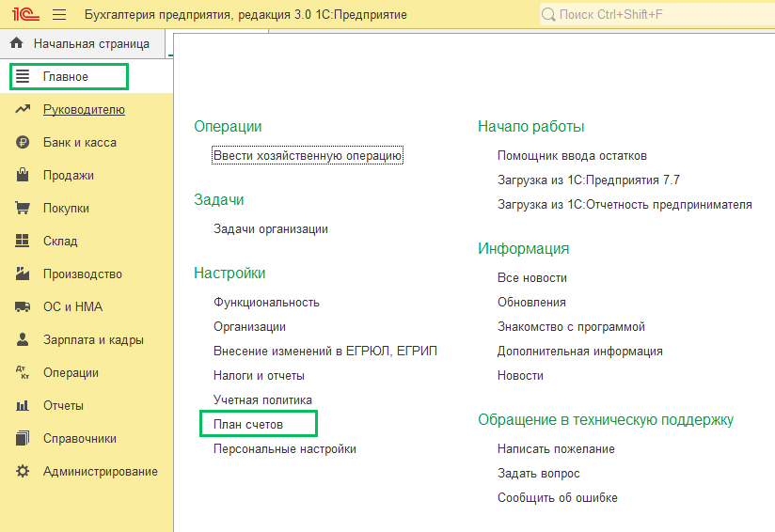The image size is (775, 532).
Task: Click the Операции Дт/Кт icon
Action: pos(23,372)
